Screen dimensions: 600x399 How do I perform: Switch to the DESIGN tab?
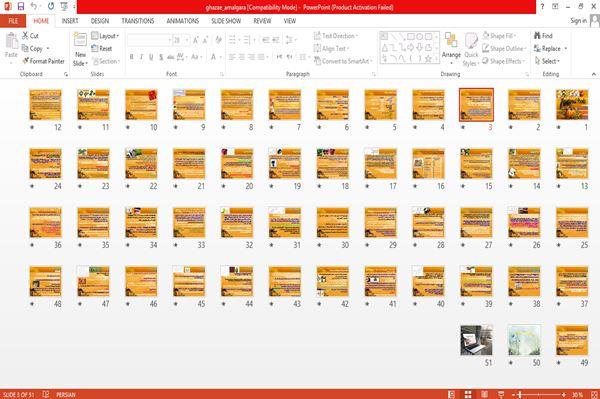[x=100, y=21]
